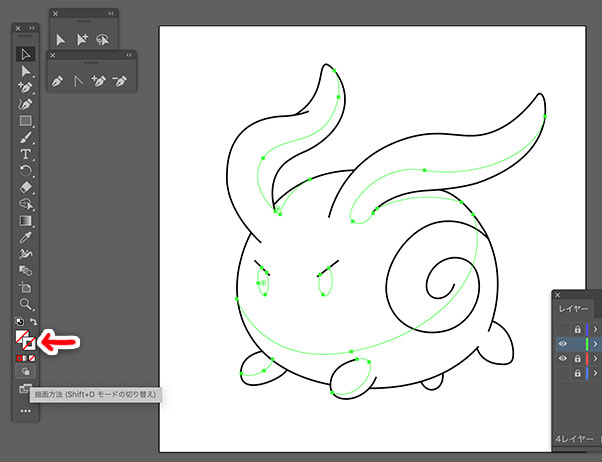This screenshot has height=462, width=602.
Task: Click anchor point at left horn tip
Action: [x=334, y=71]
